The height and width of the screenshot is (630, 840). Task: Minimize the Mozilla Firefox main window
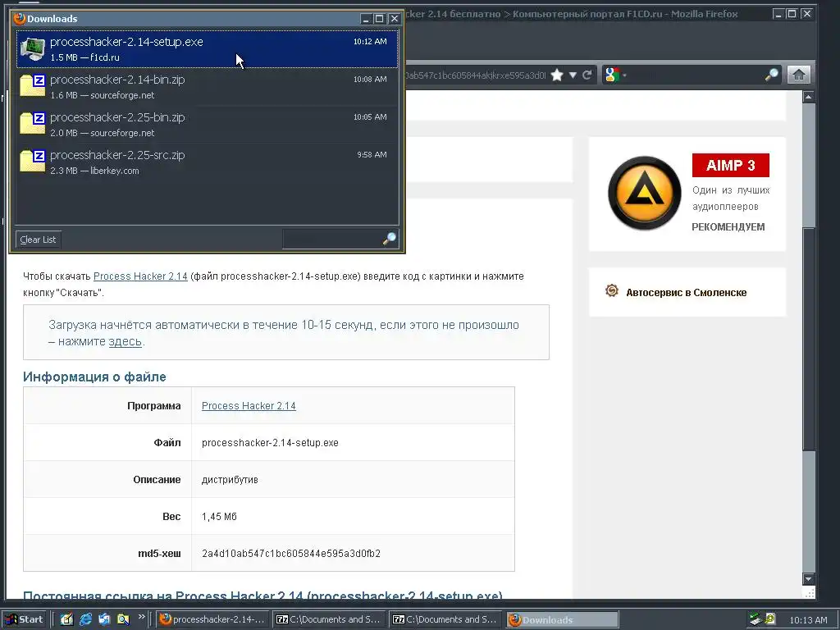pyautogui.click(x=778, y=14)
